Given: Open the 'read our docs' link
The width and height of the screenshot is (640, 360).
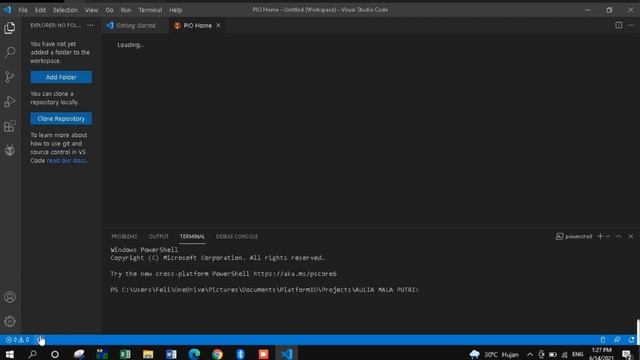Looking at the screenshot, I should coord(67,160).
